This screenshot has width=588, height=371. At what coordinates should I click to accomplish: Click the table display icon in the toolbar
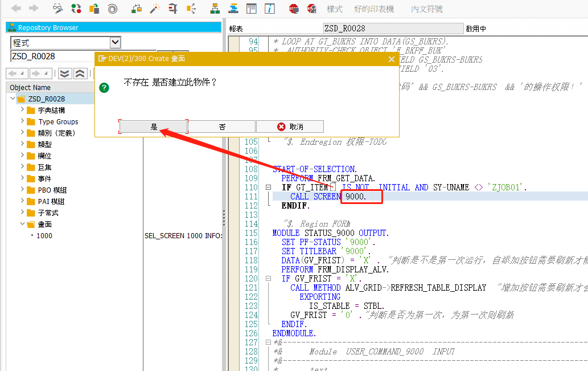click(x=252, y=8)
